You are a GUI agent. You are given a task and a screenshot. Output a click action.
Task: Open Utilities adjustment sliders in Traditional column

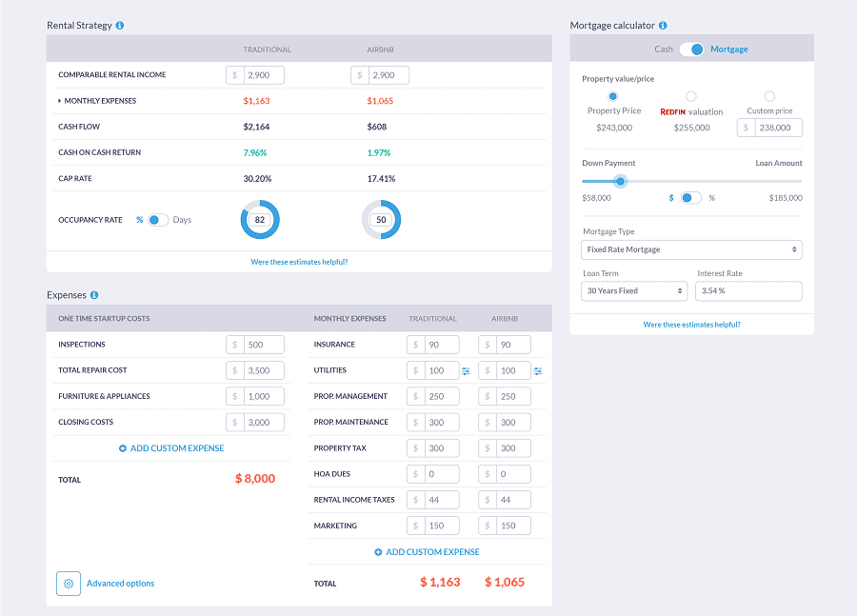[465, 370]
